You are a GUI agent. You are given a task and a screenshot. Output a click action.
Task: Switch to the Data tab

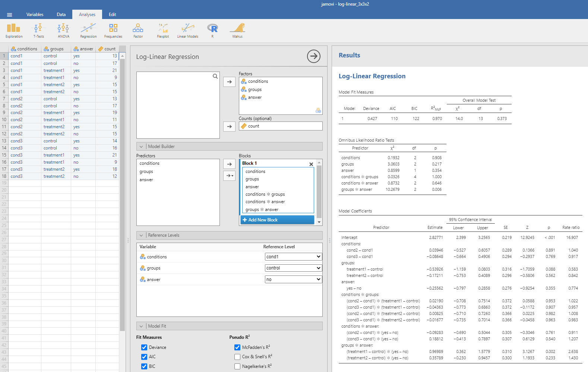(61, 15)
